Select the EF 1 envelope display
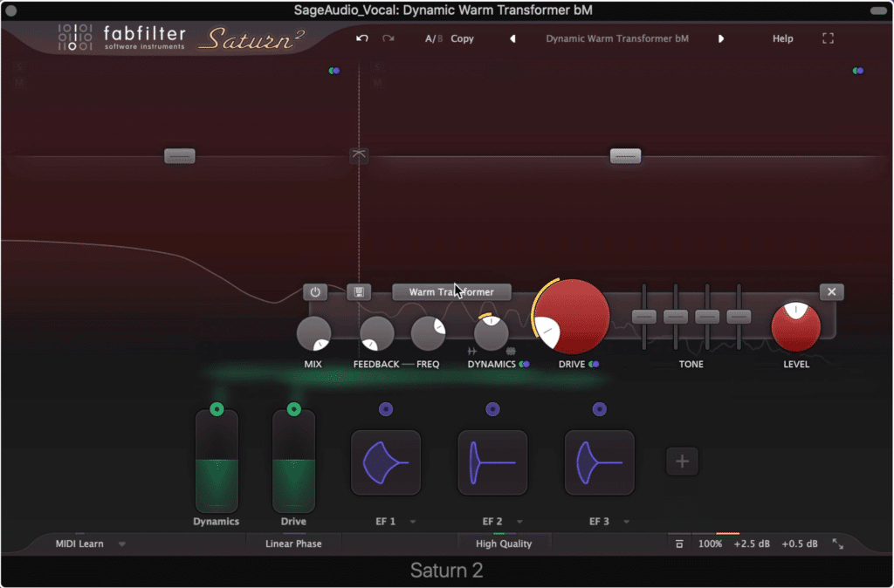The width and height of the screenshot is (894, 588). (x=386, y=462)
